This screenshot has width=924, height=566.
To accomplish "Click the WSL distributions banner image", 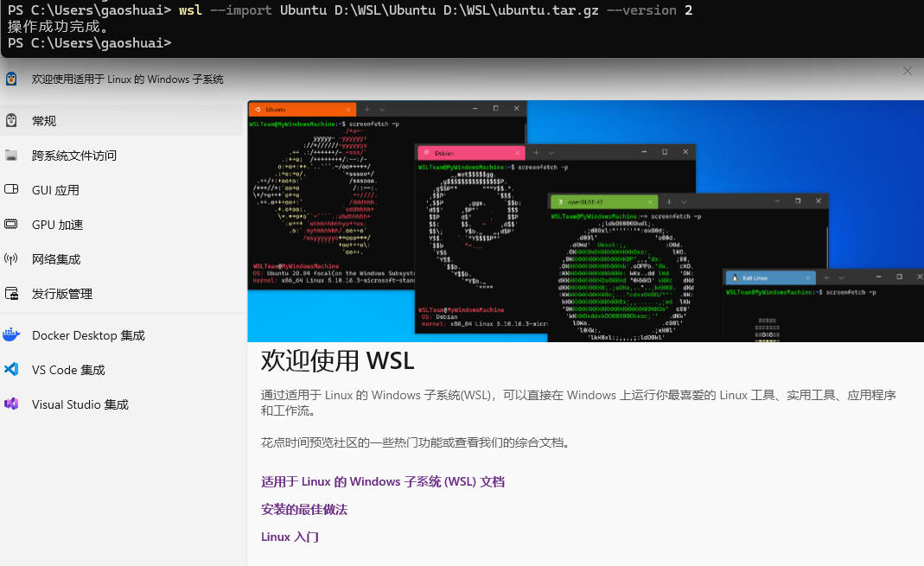I will [586, 221].
